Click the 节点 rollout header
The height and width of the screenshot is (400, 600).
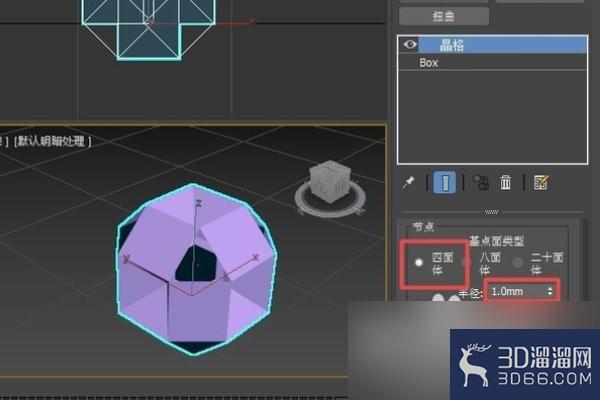[423, 227]
